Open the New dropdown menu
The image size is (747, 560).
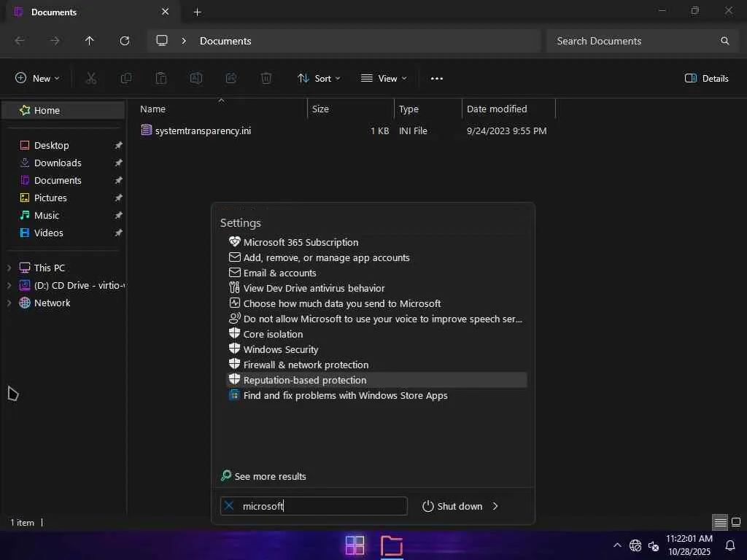tap(38, 79)
